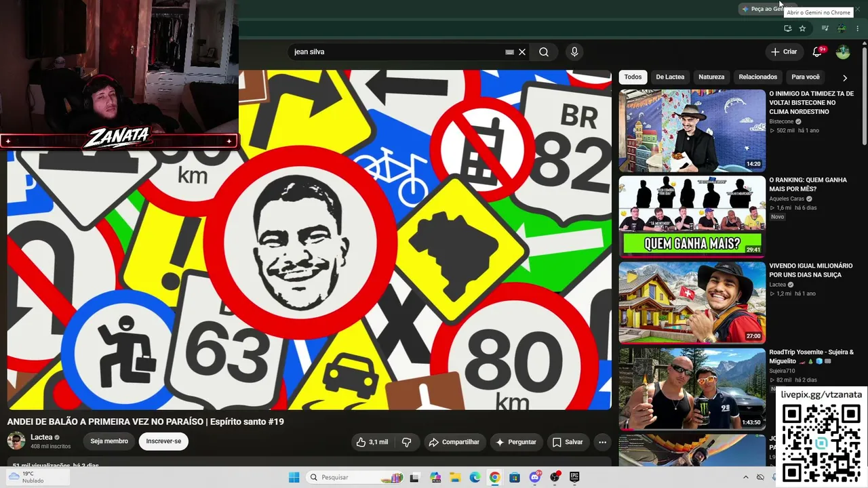This screenshot has height=488, width=868.
Task: Start voice search with the microphone icon
Action: click(x=574, y=52)
